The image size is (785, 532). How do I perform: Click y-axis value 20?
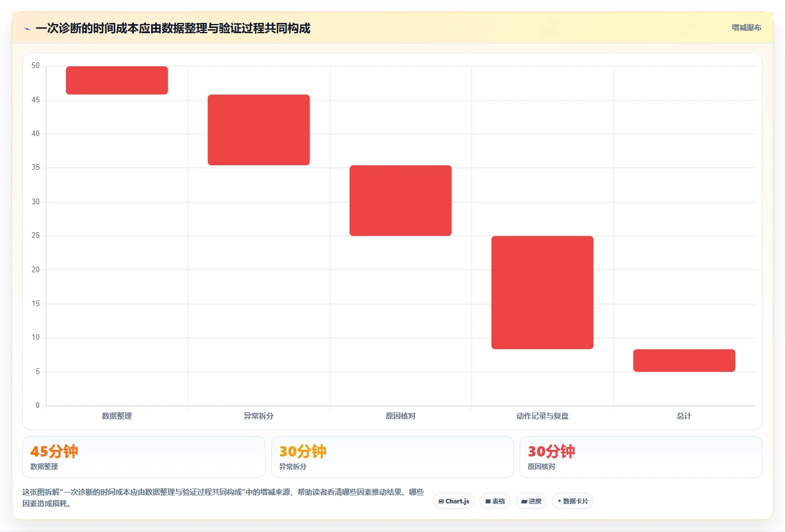click(35, 269)
